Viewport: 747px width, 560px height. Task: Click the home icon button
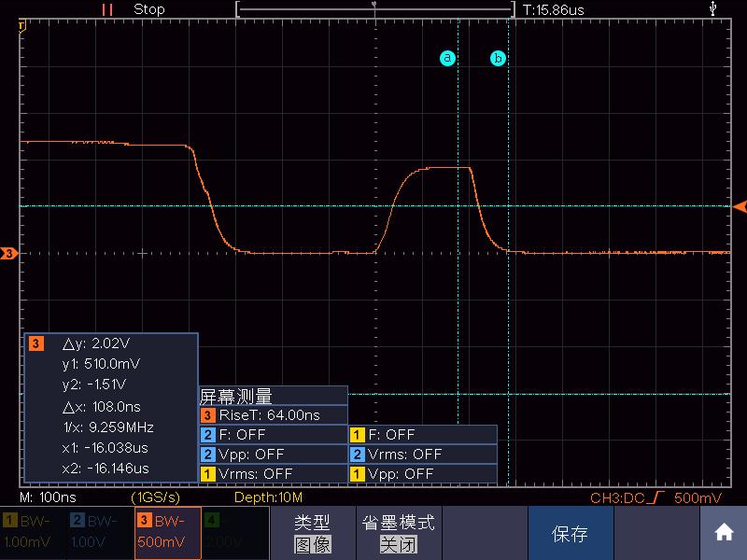click(x=723, y=532)
